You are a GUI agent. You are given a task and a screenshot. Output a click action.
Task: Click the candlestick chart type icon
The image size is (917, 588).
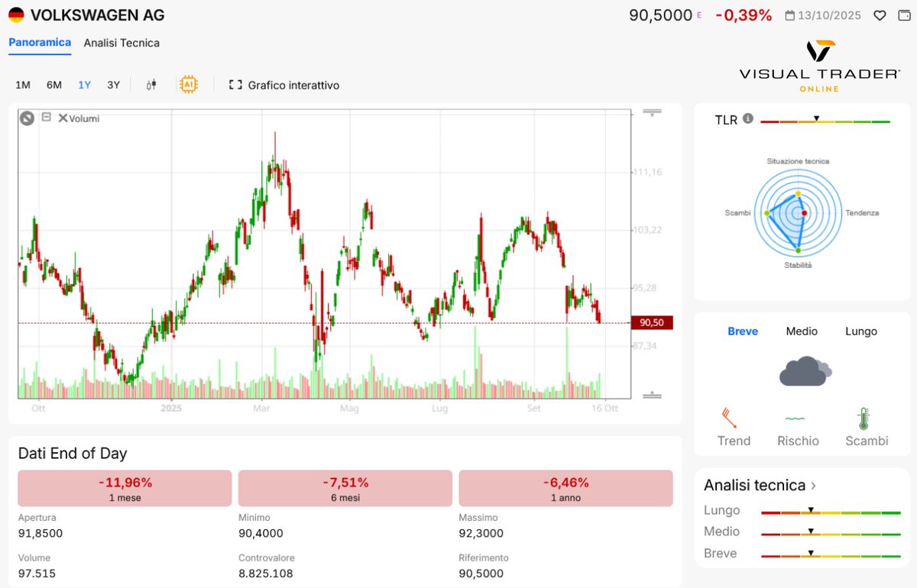click(151, 85)
